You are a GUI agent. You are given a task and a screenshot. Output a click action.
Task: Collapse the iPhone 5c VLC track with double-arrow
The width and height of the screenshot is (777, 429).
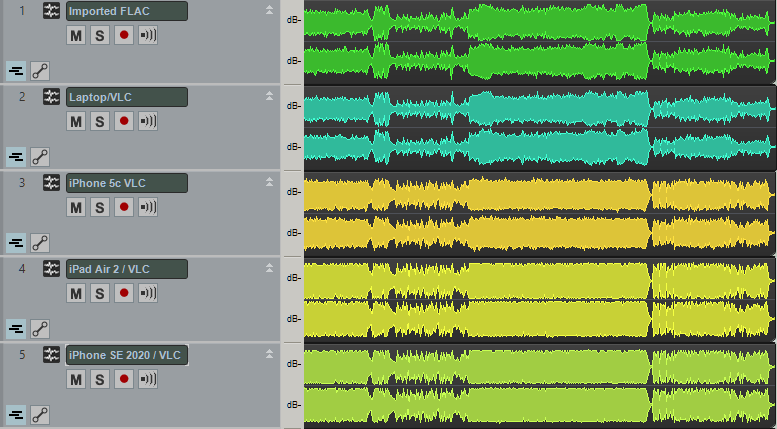tap(269, 182)
